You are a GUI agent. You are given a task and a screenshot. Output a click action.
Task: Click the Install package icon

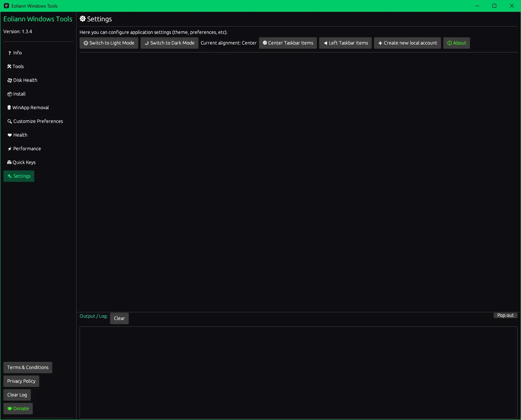[x=10, y=94]
